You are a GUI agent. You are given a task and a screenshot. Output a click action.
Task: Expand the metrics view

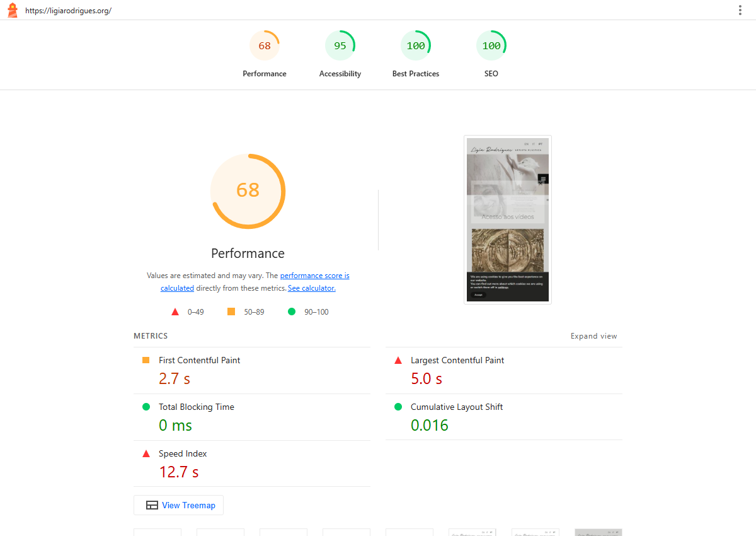coord(594,336)
